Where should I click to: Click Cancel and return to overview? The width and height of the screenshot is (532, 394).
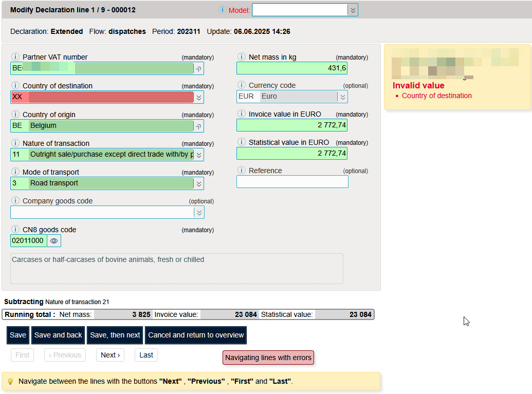pyautogui.click(x=196, y=335)
